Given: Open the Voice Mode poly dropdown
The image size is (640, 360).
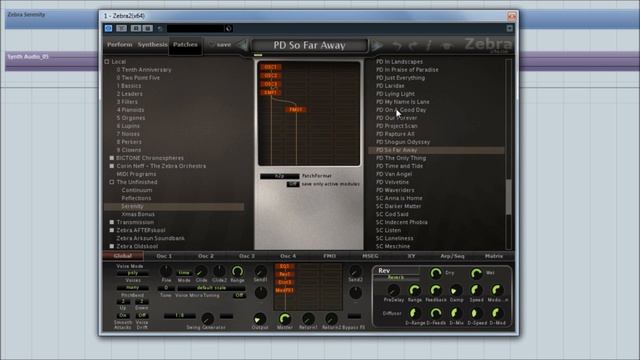Looking at the screenshot, I should click(133, 273).
